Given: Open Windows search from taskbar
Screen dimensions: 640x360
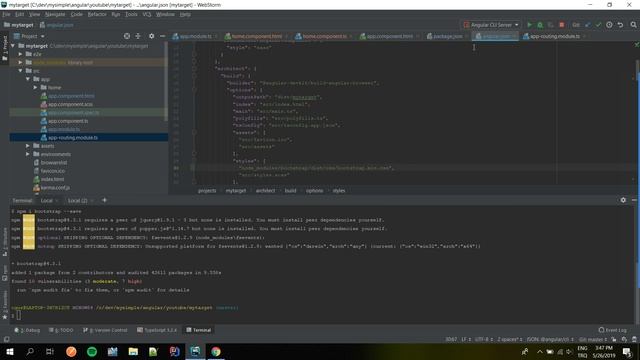Looking at the screenshot, I should [30, 351].
